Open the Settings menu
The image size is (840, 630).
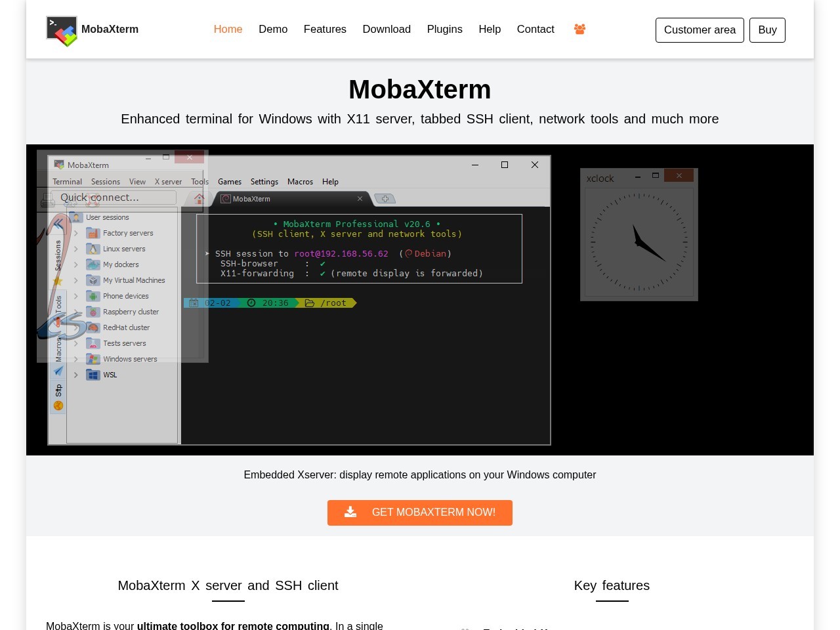pyautogui.click(x=264, y=182)
